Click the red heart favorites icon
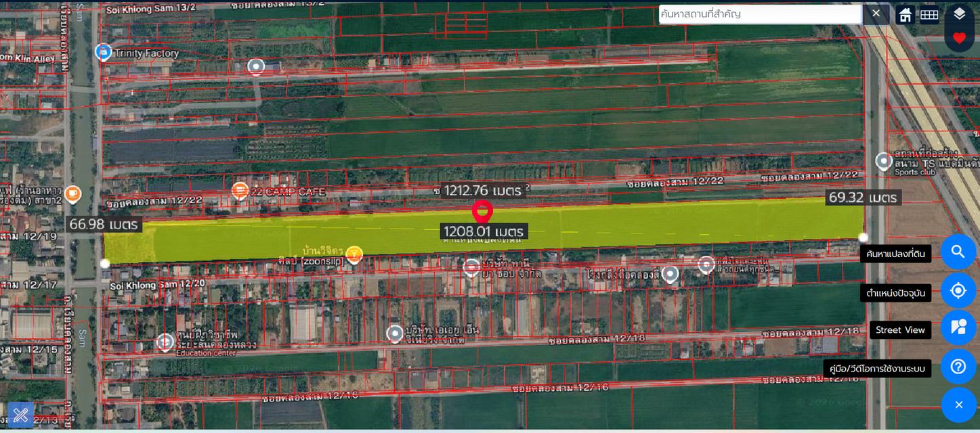 959,38
